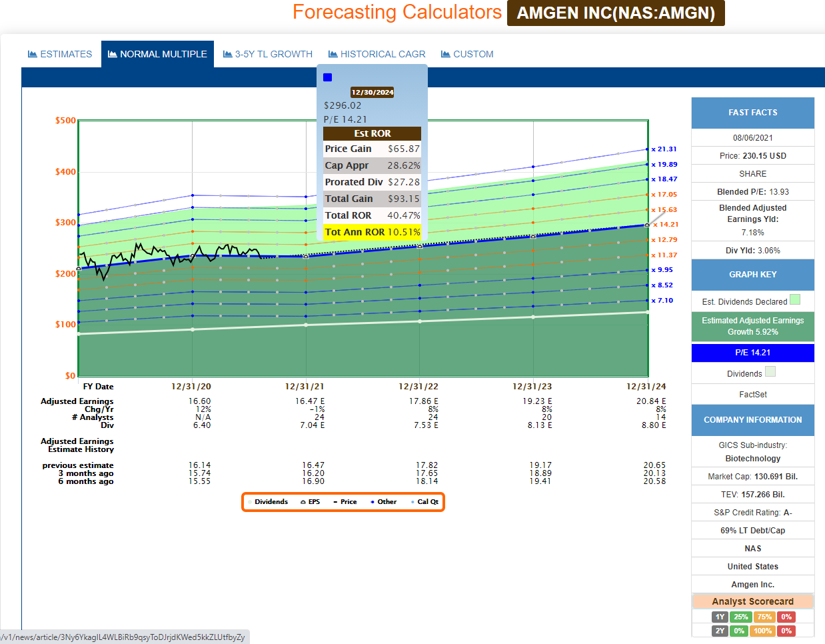
Task: Click the chart icon beside Historical CAGR
Action: coord(333,54)
